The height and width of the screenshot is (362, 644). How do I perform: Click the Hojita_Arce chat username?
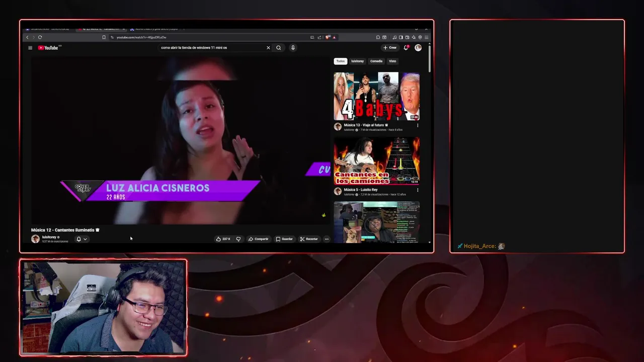coord(480,246)
